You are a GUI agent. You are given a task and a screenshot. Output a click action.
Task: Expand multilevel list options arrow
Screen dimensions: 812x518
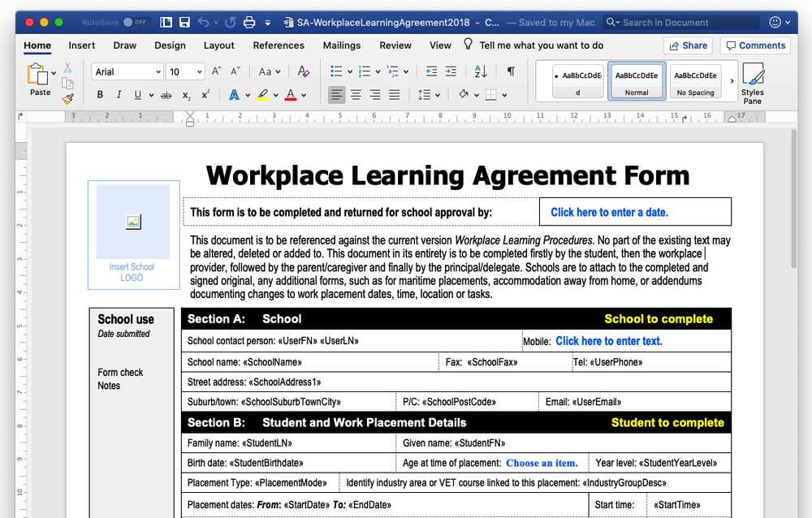[406, 72]
